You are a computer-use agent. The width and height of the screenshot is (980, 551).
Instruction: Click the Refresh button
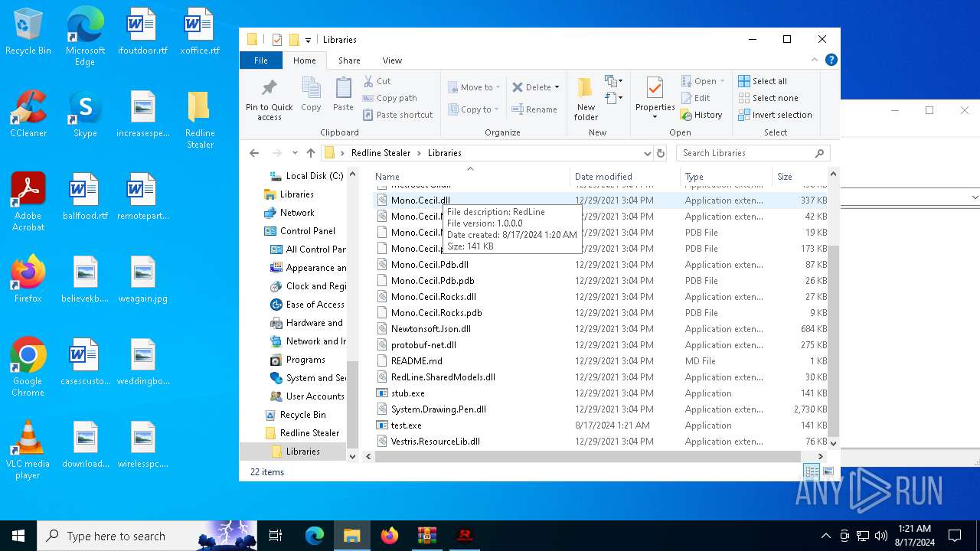click(x=661, y=153)
